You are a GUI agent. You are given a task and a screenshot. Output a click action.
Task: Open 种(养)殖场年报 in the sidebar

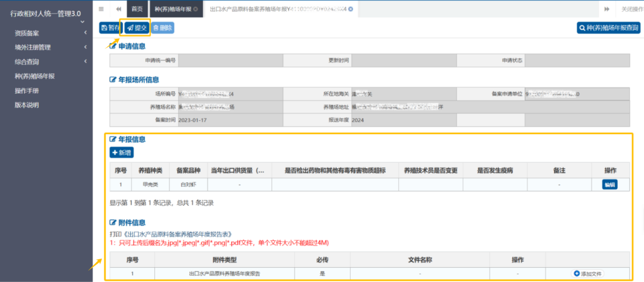point(35,76)
